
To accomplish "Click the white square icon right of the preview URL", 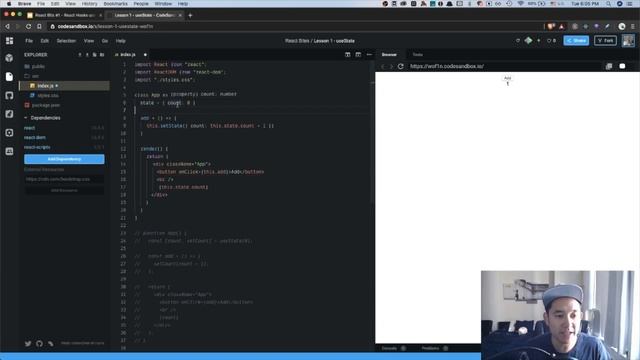I will coord(622,66).
